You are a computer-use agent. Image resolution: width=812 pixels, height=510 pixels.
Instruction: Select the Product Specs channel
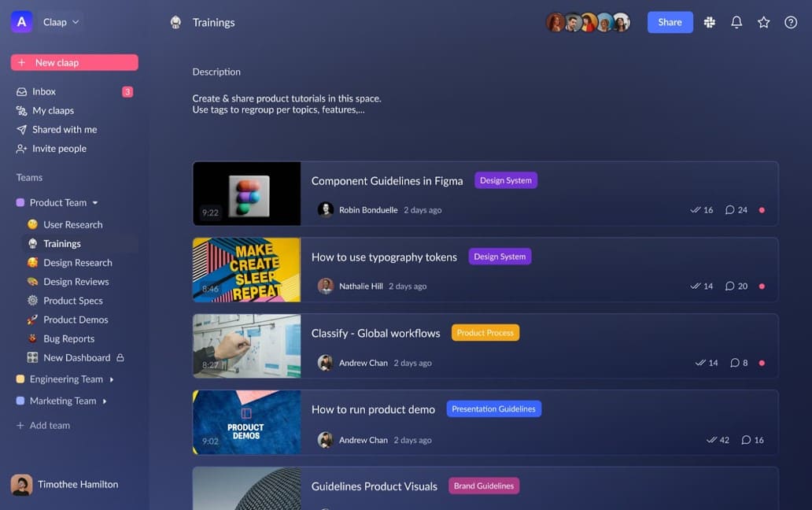click(79, 301)
